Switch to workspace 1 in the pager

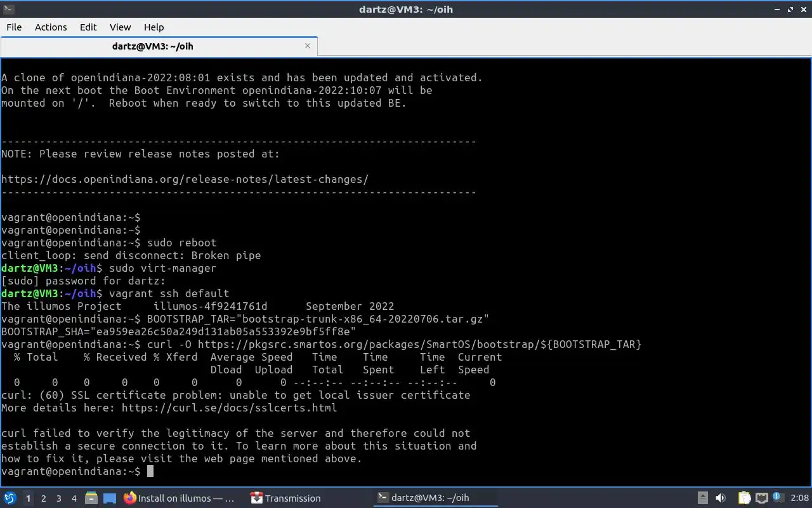(x=28, y=498)
